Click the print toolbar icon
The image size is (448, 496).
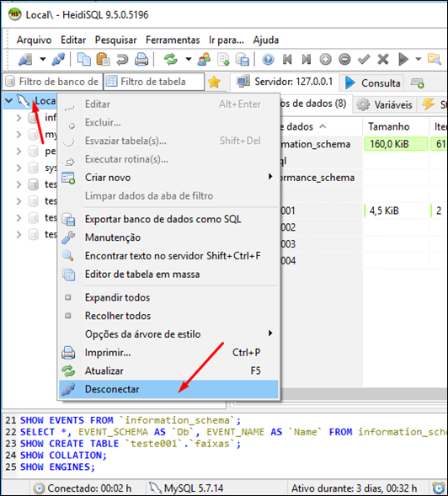tap(141, 59)
